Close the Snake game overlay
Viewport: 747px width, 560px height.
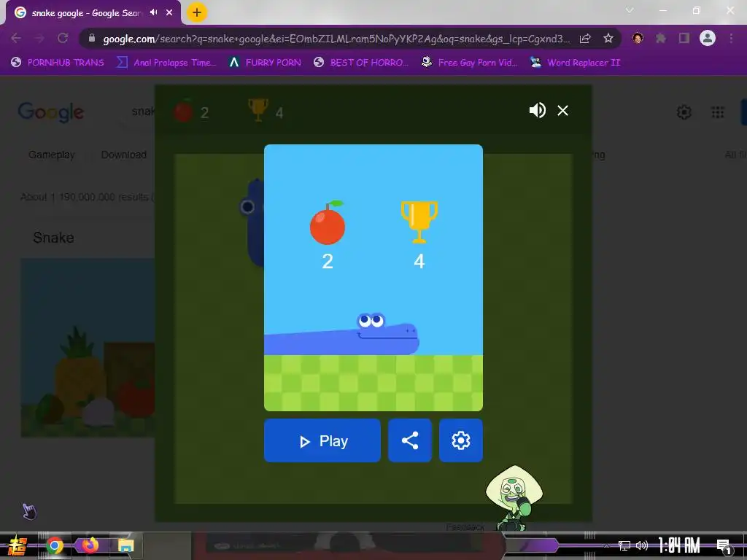pyautogui.click(x=562, y=111)
